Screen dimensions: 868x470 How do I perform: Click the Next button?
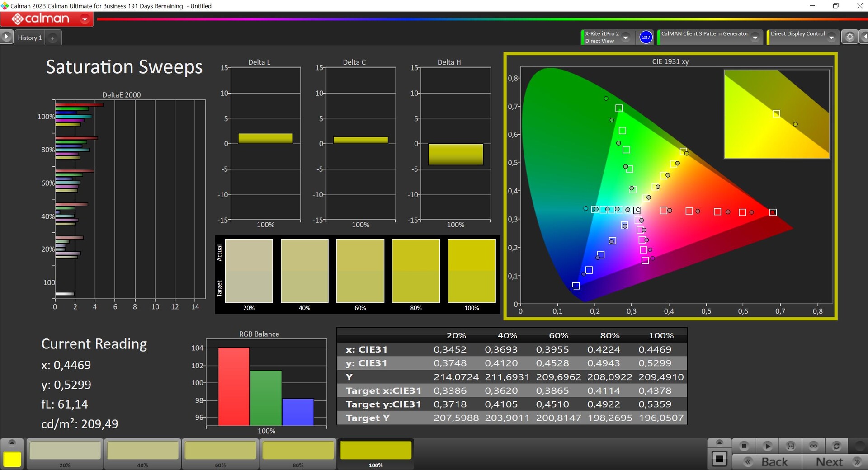(835, 462)
